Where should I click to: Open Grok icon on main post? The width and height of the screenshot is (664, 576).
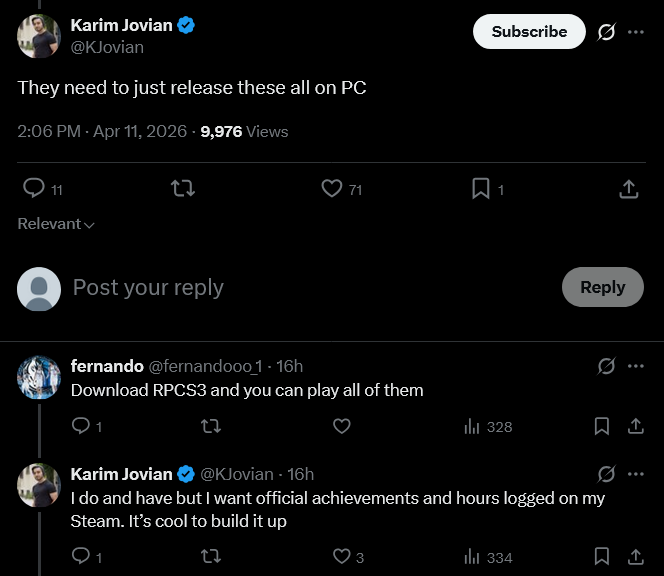point(606,32)
